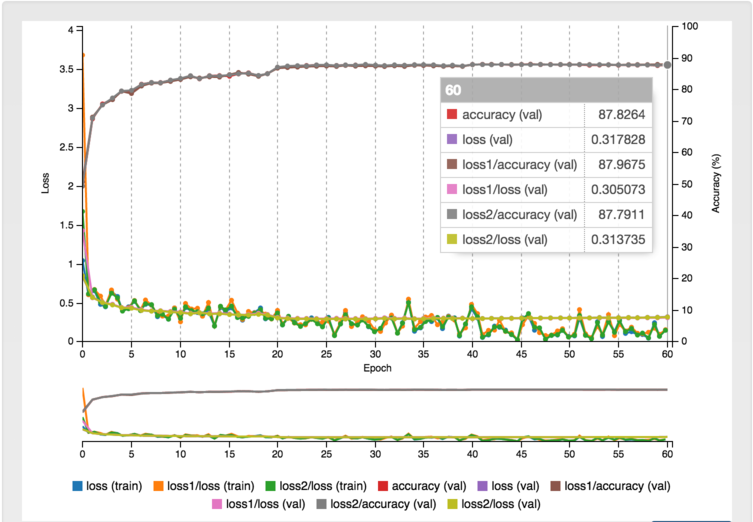The width and height of the screenshot is (753, 522).
Task: Toggle accuracy (val) legend entry
Action: (422, 486)
